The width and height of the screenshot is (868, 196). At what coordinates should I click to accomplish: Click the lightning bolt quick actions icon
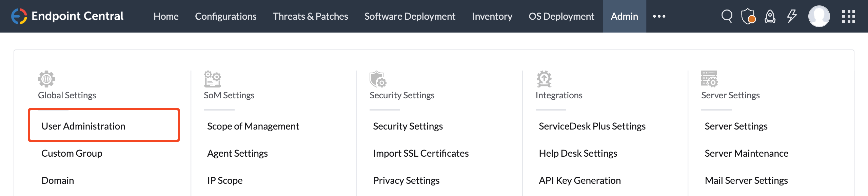792,16
